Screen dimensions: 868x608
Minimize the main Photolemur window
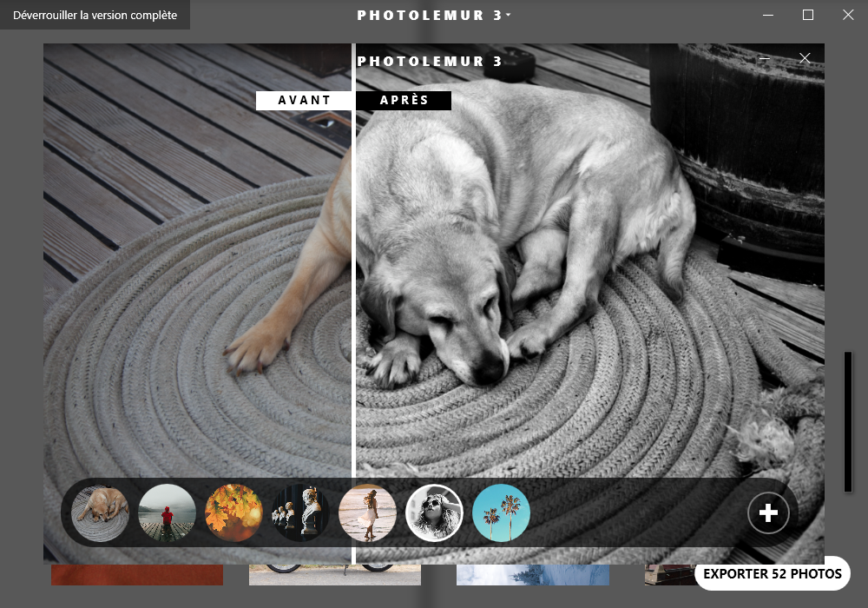[768, 15]
